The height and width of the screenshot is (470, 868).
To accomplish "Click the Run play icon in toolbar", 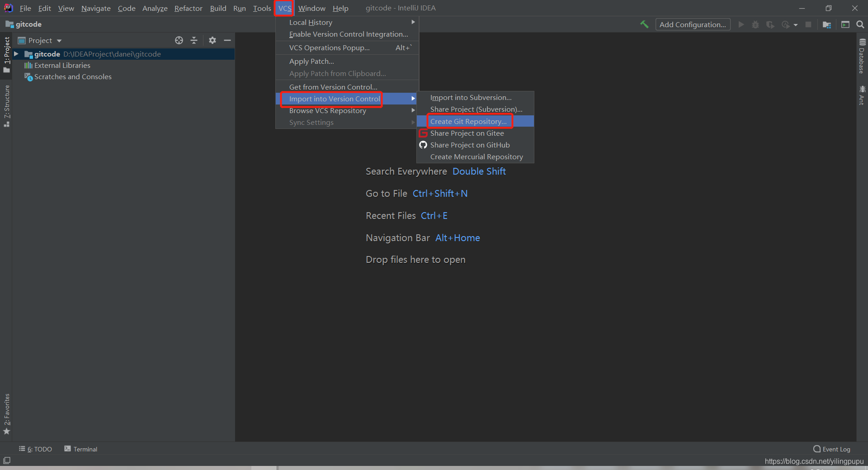I will 741,24.
